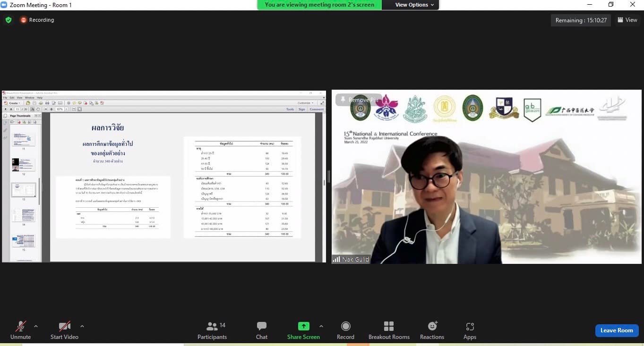644x346 pixels.
Task: Open the Chat panel
Action: click(x=262, y=327)
